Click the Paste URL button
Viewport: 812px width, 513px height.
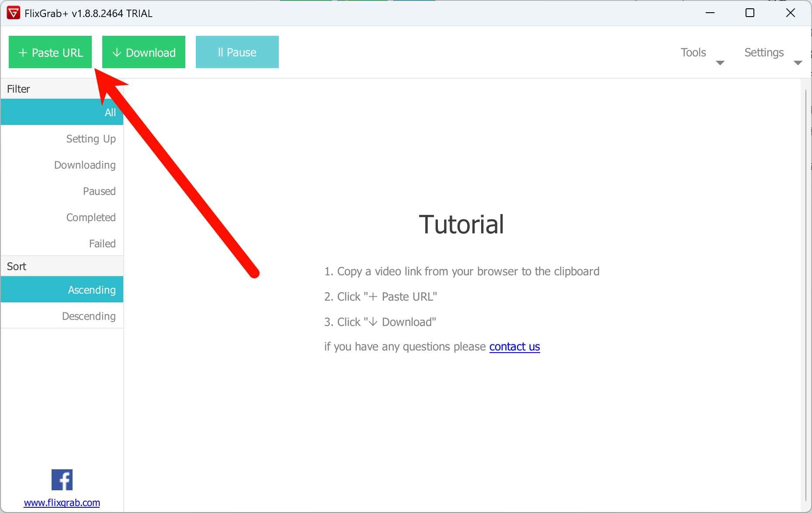coord(50,52)
